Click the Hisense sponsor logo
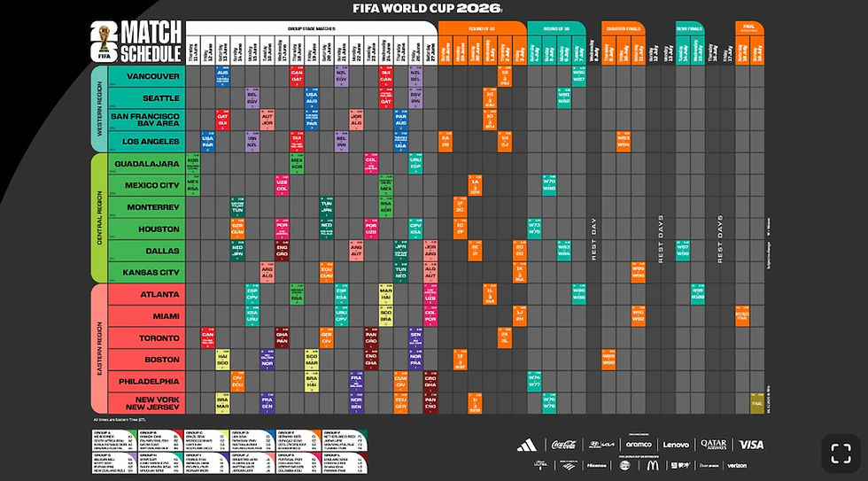This screenshot has height=481, width=868. (596, 466)
